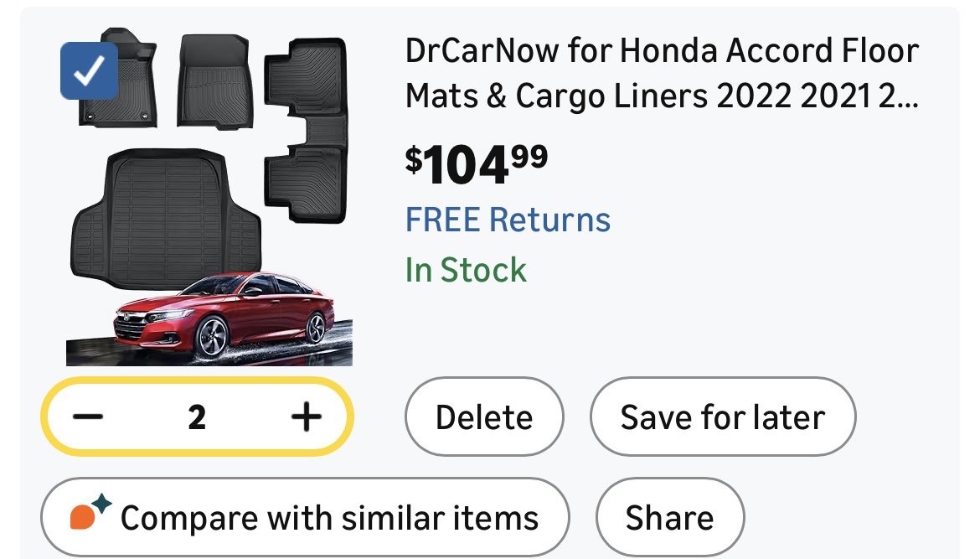Click the FREE Returns link

click(508, 220)
